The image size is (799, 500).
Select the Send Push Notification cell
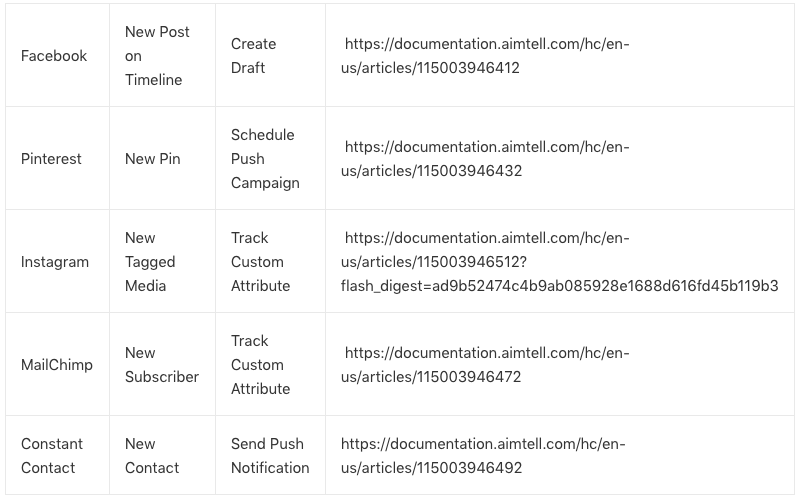270,456
